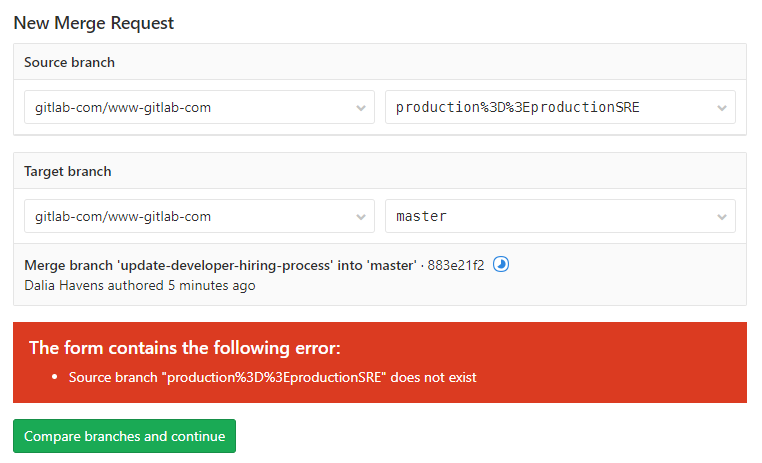Open the production%3D%3EproductionSRE source branch dropdown

tap(560, 107)
